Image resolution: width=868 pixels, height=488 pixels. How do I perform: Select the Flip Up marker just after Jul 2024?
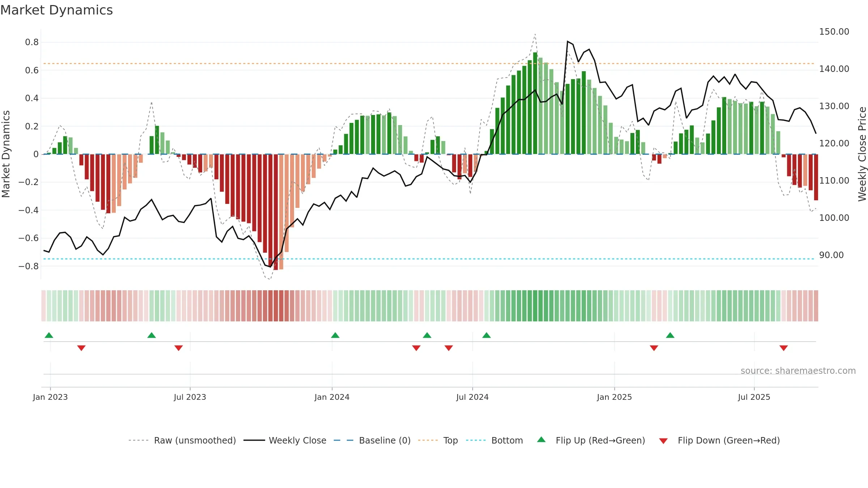486,335
